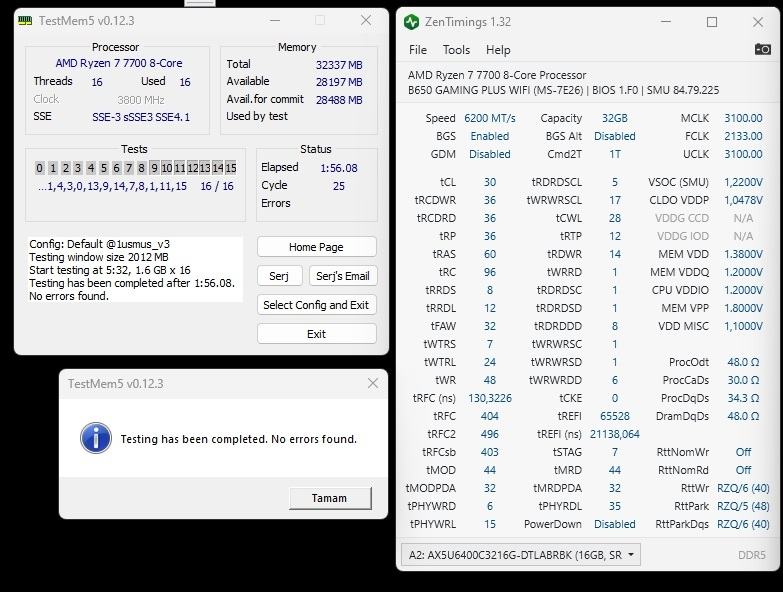Click the Home Page button
This screenshot has height=592, width=783.
pyautogui.click(x=317, y=247)
